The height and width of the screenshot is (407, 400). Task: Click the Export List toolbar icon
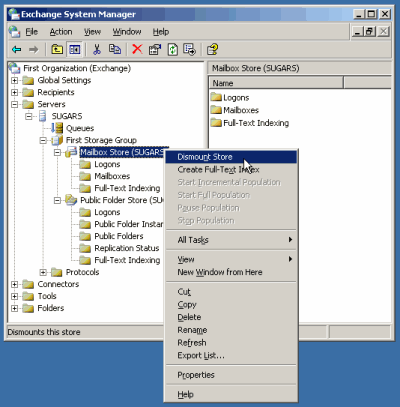[x=189, y=50]
